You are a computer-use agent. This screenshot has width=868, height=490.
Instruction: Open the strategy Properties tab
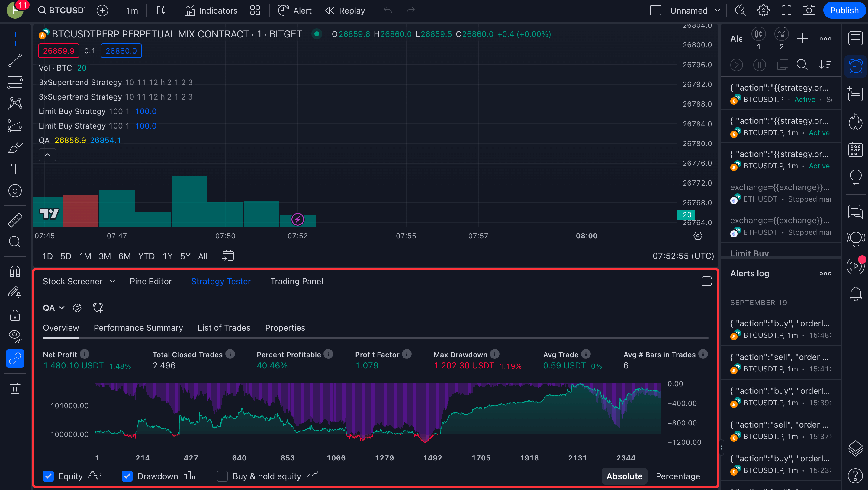click(x=285, y=328)
